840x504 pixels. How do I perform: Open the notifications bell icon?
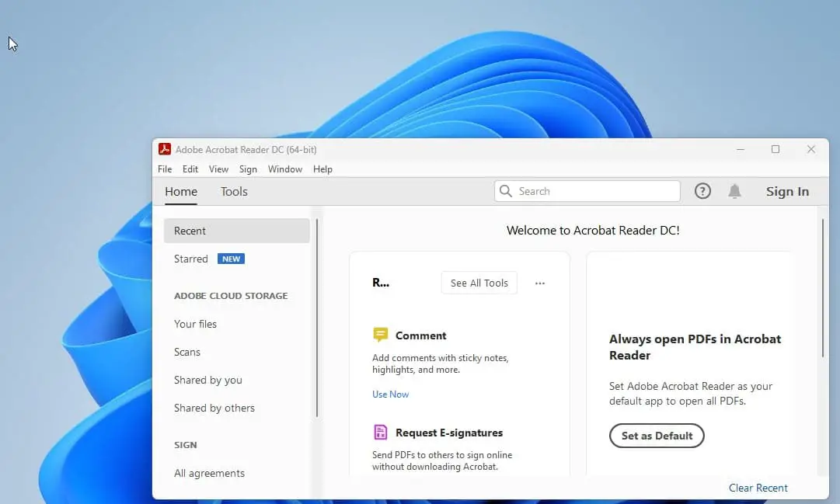734,191
